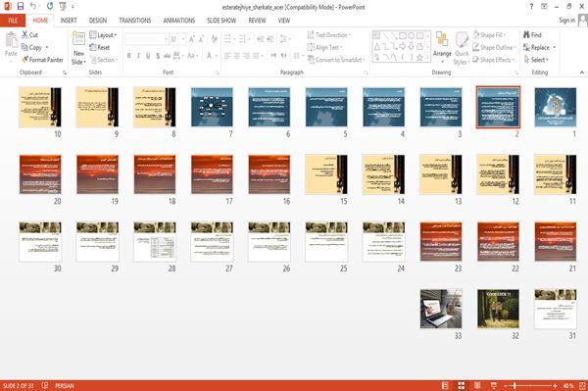Open the font name combo box
This screenshot has width=588, height=391.
pyautogui.click(x=146, y=39)
